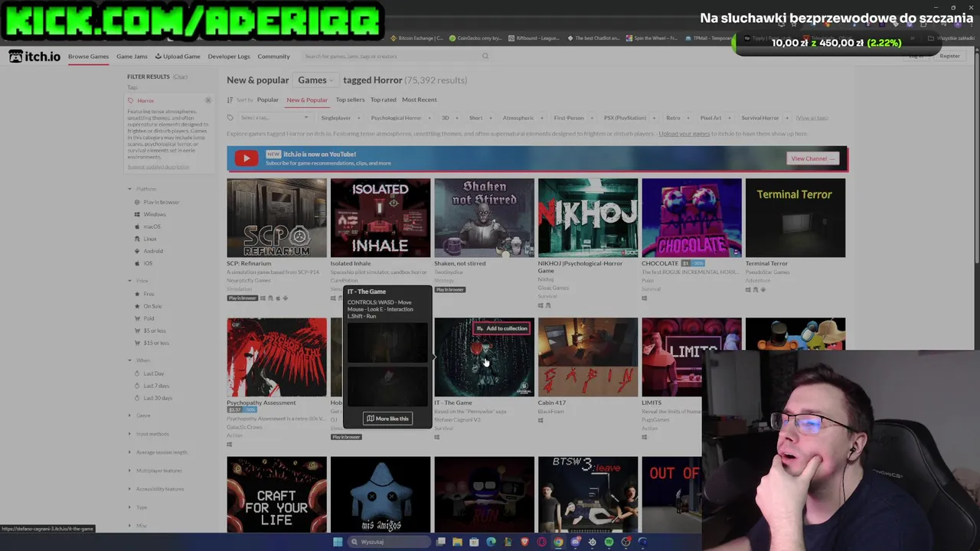
Task: Click Clear next to Filter Results
Action: pos(180,77)
